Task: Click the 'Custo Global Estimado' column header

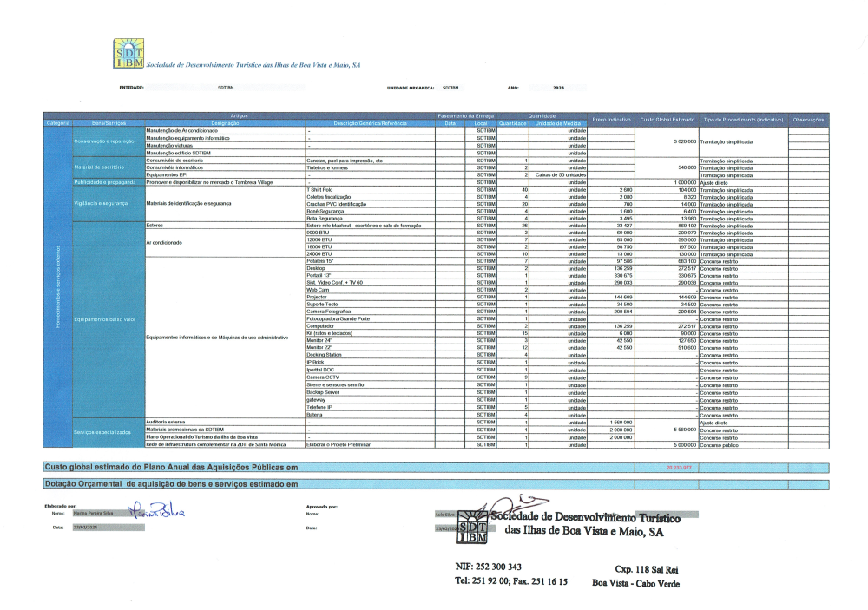Action: [x=667, y=119]
